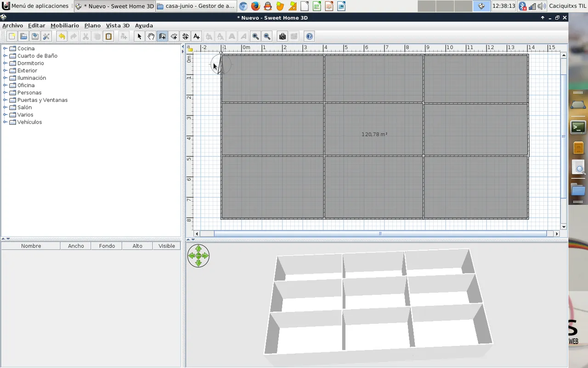Open Sweet Home 3D help

click(309, 36)
